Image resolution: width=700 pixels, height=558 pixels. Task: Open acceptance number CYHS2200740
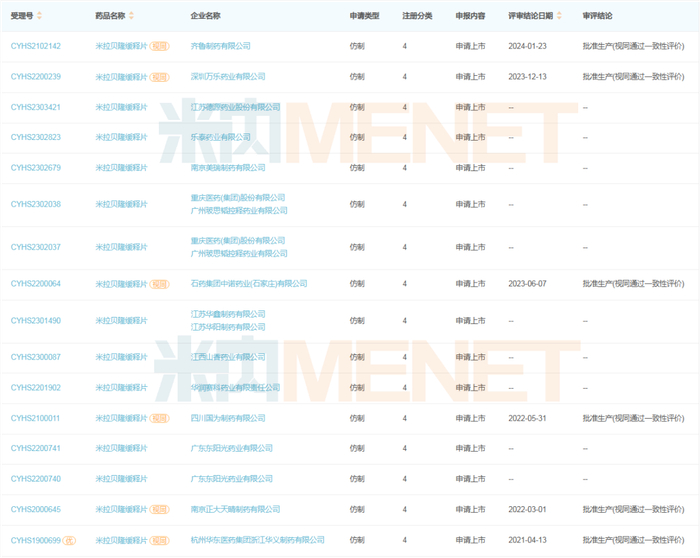[36, 479]
